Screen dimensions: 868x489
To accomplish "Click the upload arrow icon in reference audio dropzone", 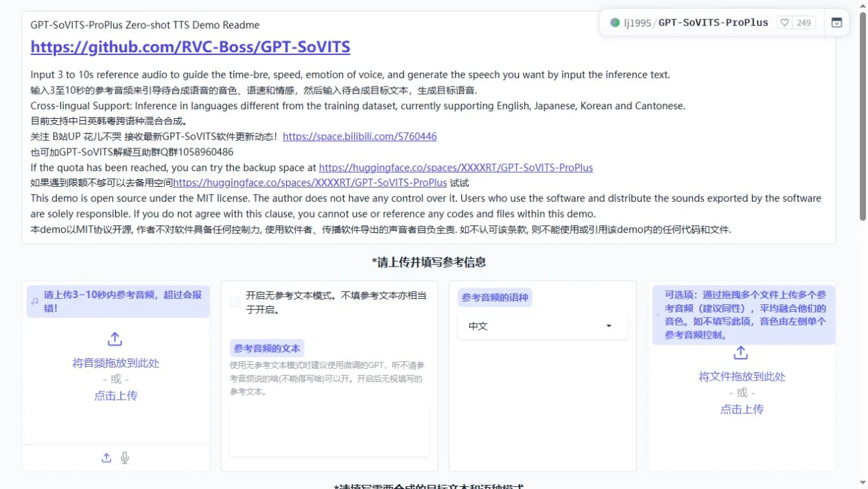I will tap(115, 339).
